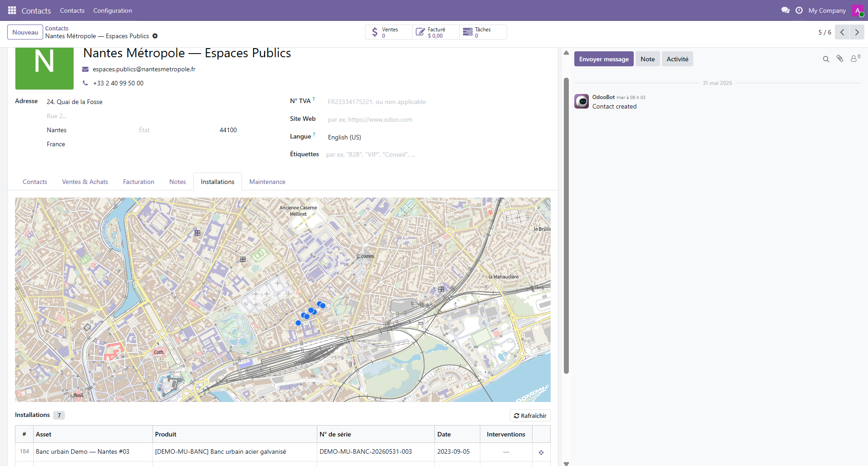The height and width of the screenshot is (466, 868).
Task: Click the Note button in chatter
Action: point(647,59)
